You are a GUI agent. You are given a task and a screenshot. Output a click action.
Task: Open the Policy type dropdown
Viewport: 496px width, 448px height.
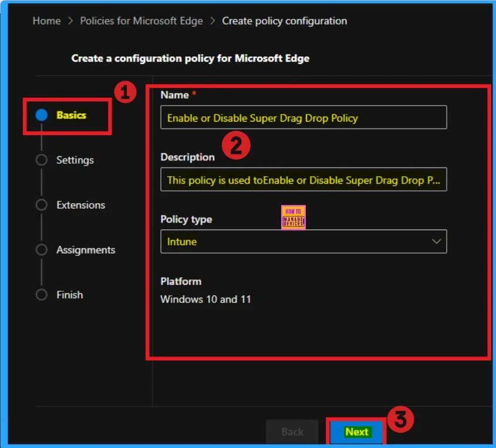click(303, 241)
